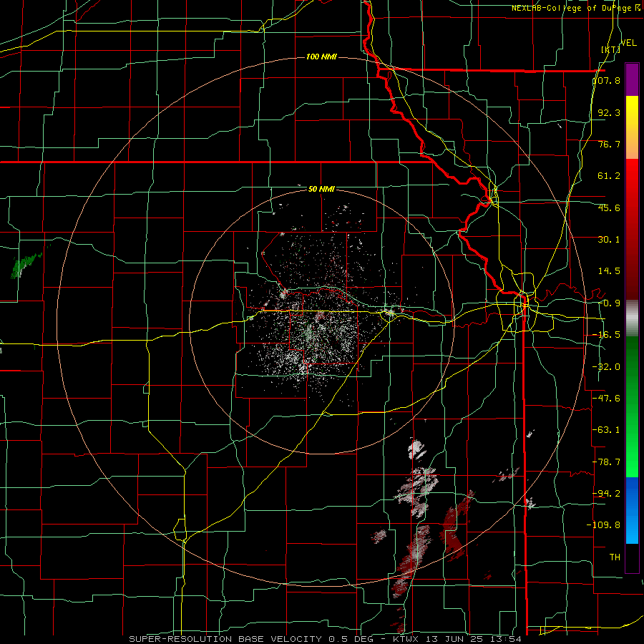The width and height of the screenshot is (644, 644).
Task: Click the green velocity echo at left edge
Action: [x=26, y=265]
